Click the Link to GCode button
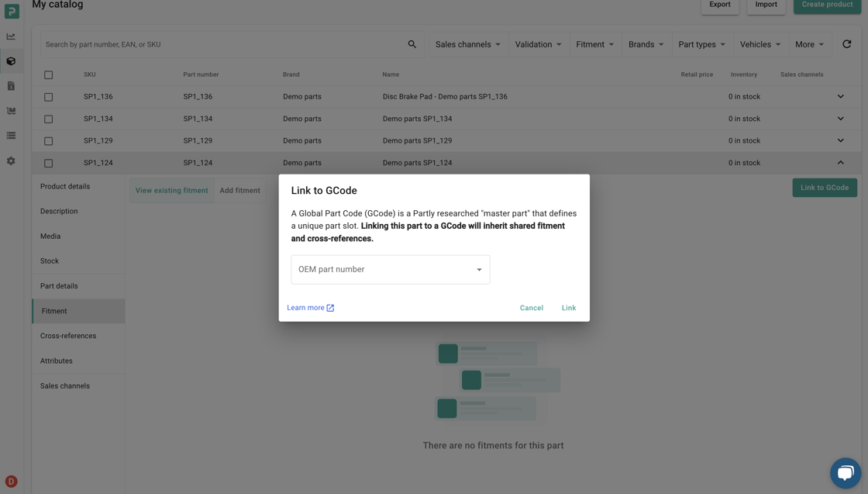 pos(825,188)
